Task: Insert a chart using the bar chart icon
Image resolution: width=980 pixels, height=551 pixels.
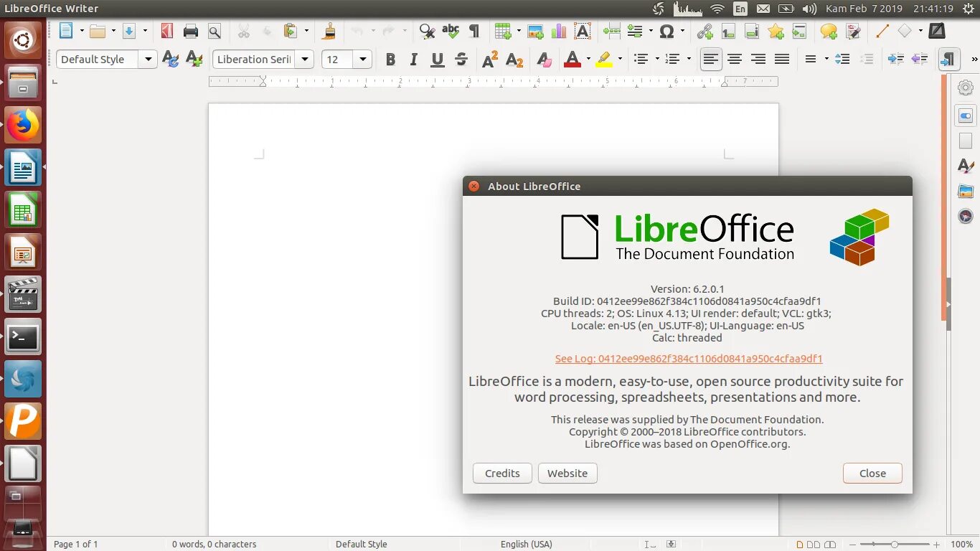Action: click(559, 31)
